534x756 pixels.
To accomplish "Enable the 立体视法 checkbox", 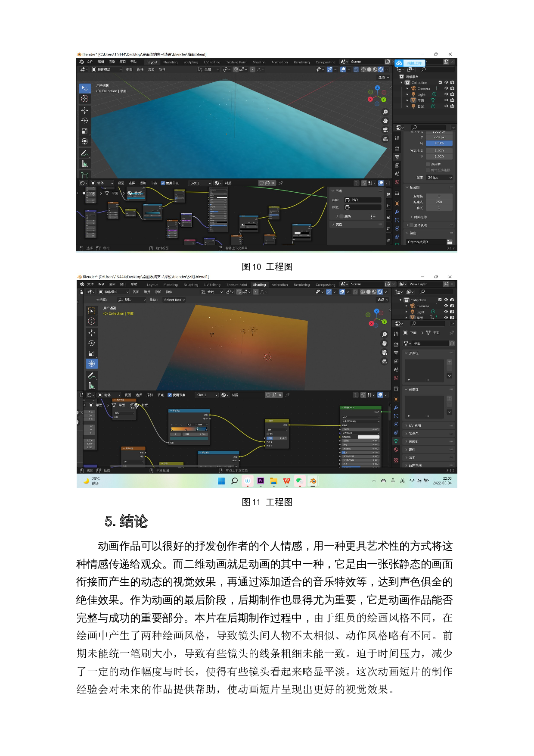I will pyautogui.click(x=411, y=225).
